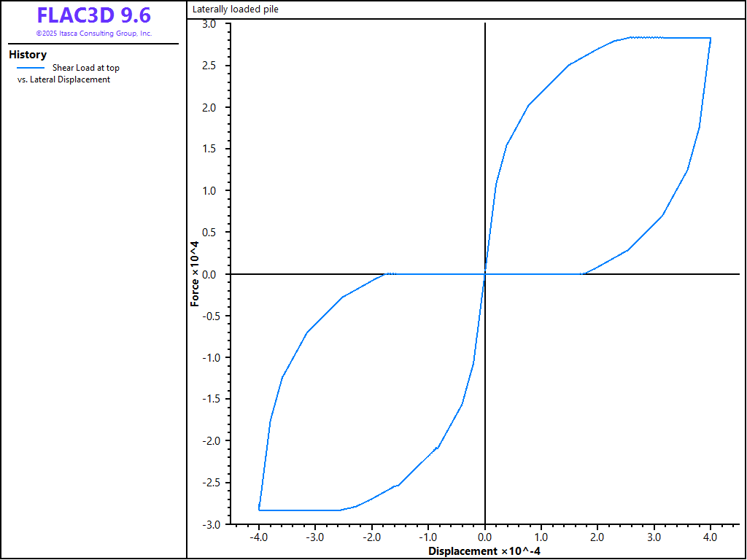The image size is (747, 560).
Task: Click the curve's upper-right peak corner point
Action: [710, 38]
